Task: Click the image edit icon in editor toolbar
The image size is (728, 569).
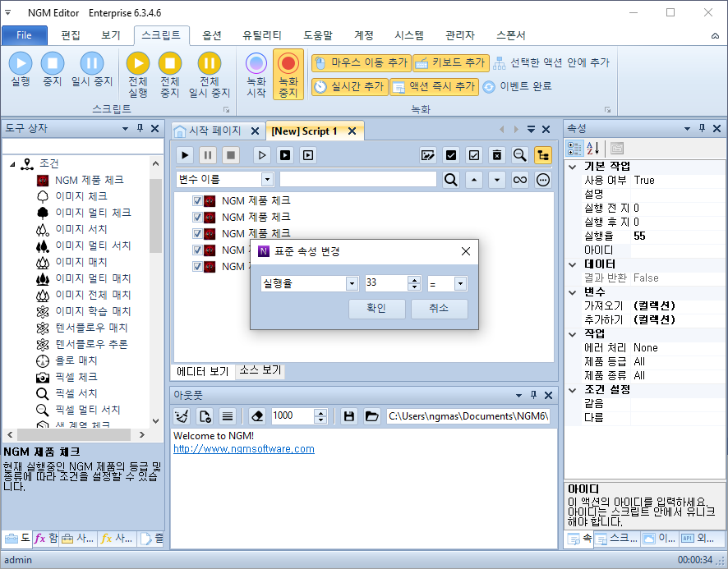Action: tap(427, 155)
